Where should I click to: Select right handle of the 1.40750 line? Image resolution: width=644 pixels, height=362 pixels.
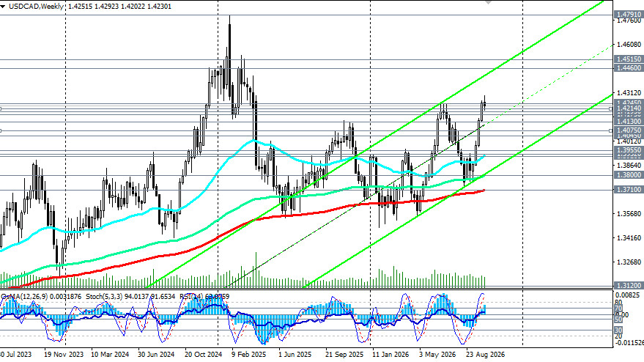tap(611, 130)
